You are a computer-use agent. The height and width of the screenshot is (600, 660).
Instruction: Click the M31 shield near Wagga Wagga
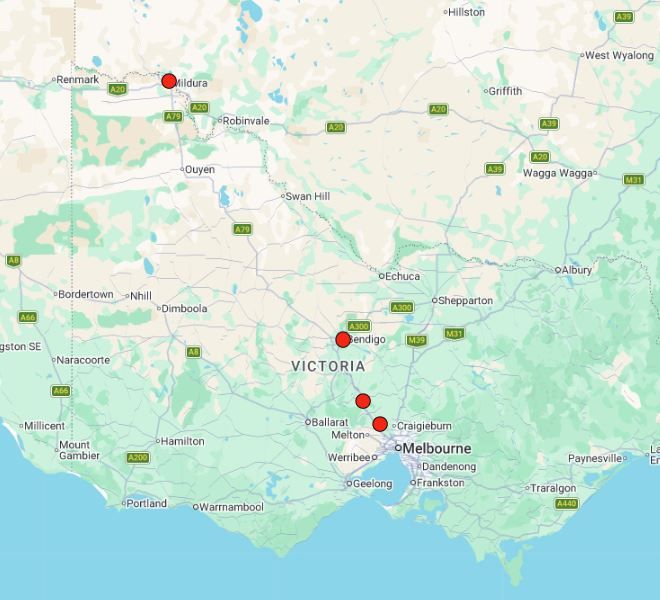633,180
